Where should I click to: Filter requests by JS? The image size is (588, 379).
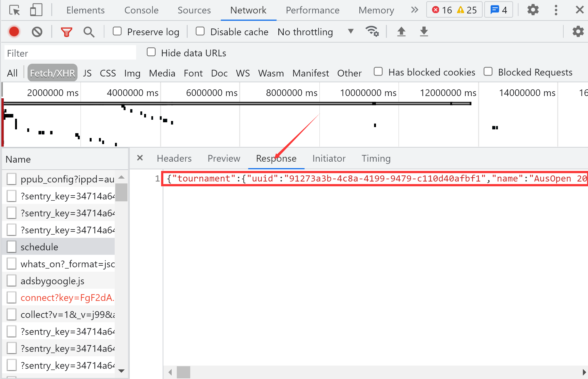[87, 73]
